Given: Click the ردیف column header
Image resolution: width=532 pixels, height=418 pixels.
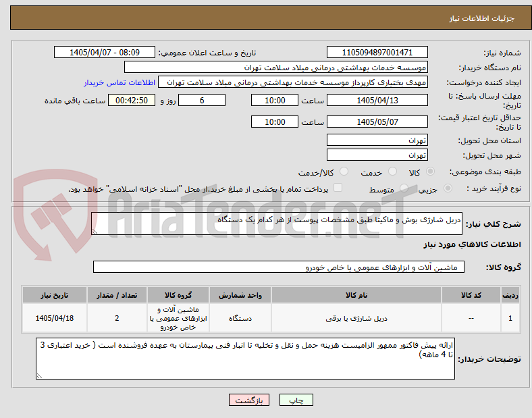Looking at the screenshot, I should (510, 295).
